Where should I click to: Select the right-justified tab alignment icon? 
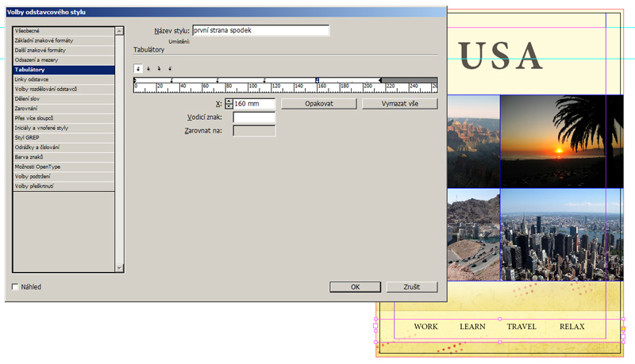coord(159,69)
